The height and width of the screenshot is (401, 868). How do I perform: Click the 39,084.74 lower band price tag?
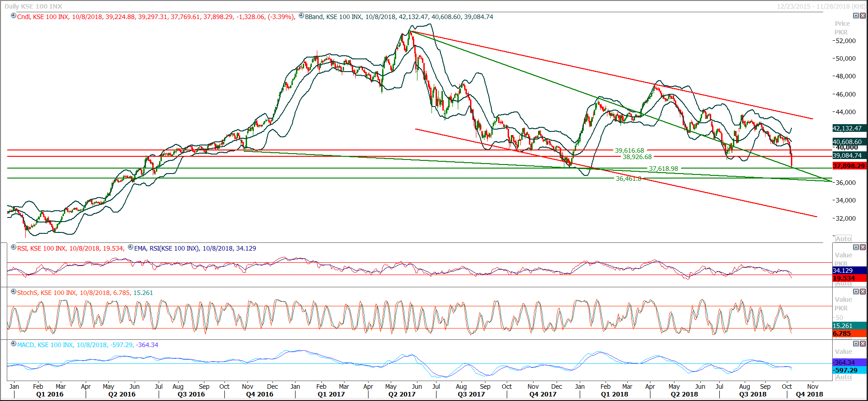849,155
